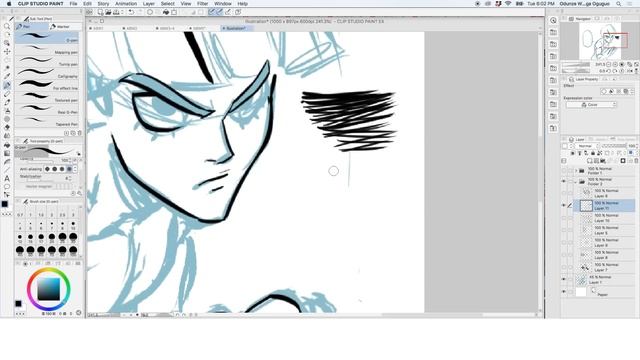This screenshot has height=360, width=640.
Task: Open the Layer menu
Action: 149,4
